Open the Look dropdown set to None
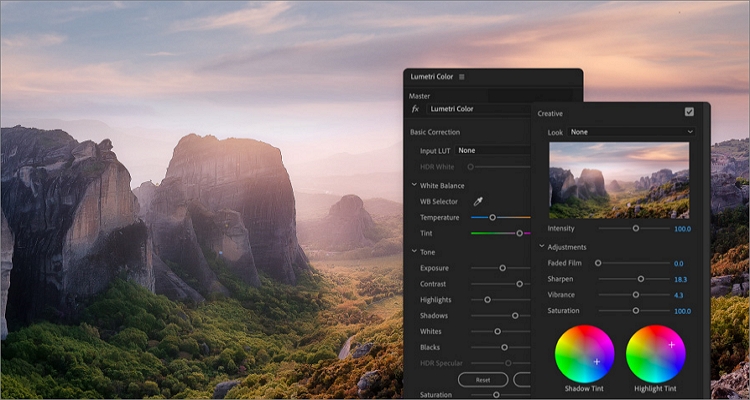 pos(631,132)
